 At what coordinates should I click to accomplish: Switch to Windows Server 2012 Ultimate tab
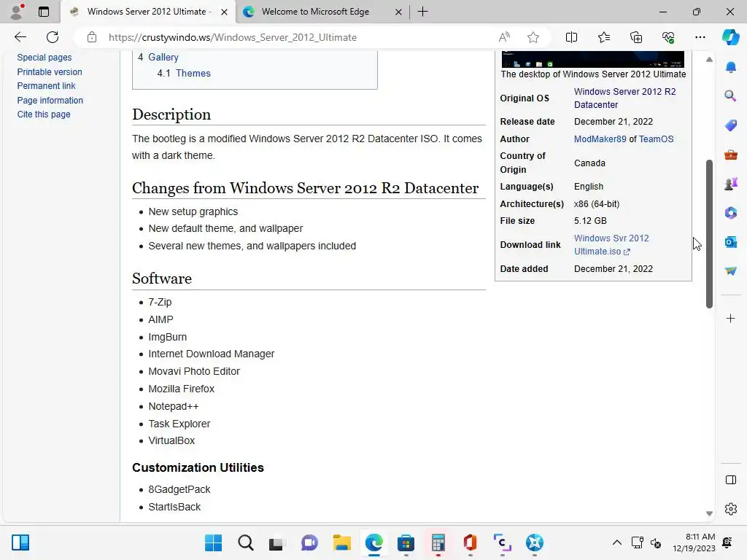[147, 12]
